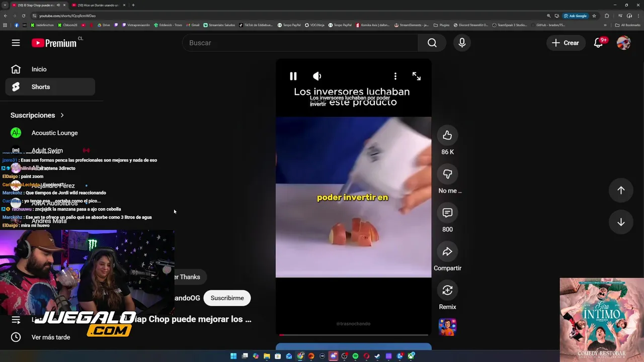
Task: Dislike the Short (No me gusta)
Action: [447, 174]
